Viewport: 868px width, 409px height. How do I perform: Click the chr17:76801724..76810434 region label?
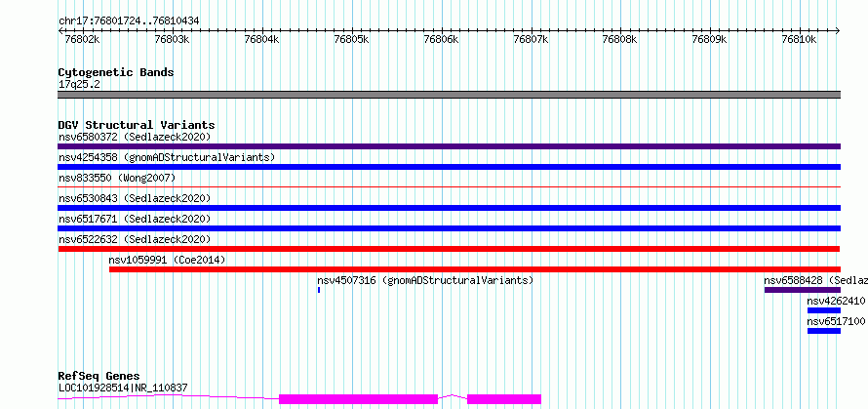pos(129,21)
